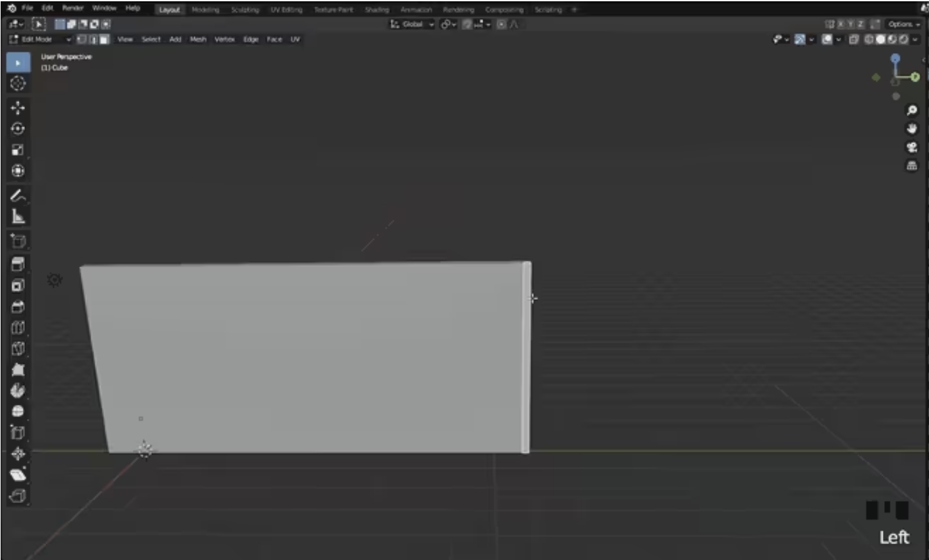Switch to the Sculpting workspace tab
Viewport: 929px width, 560px height.
point(245,10)
